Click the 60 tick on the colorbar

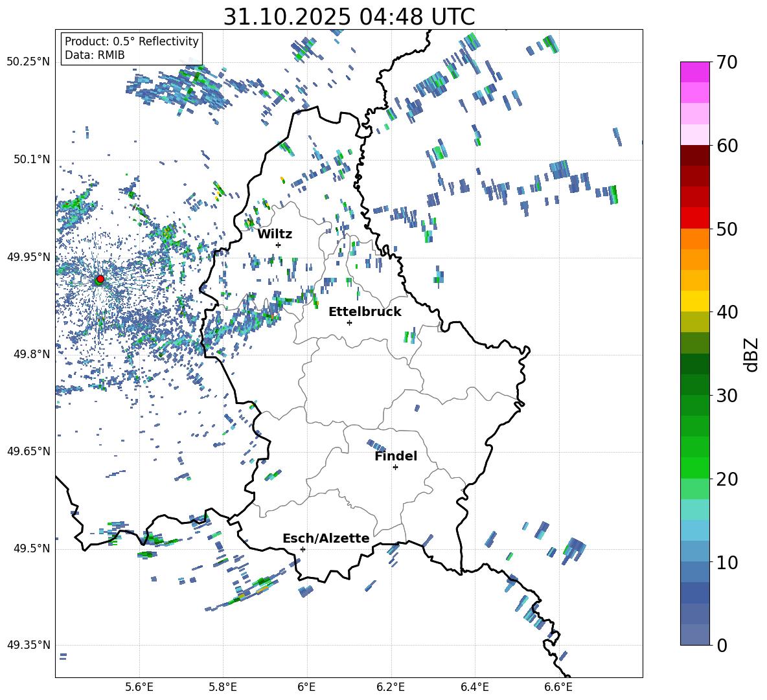click(x=727, y=146)
